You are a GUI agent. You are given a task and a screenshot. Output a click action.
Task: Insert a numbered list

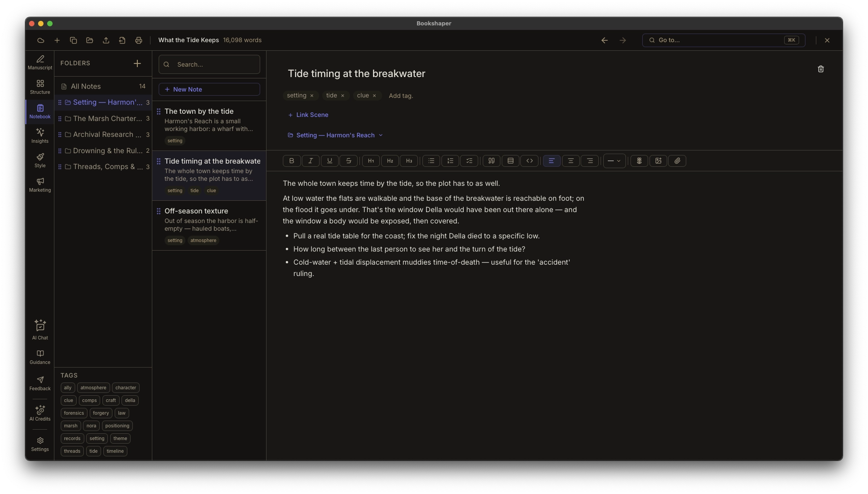450,161
